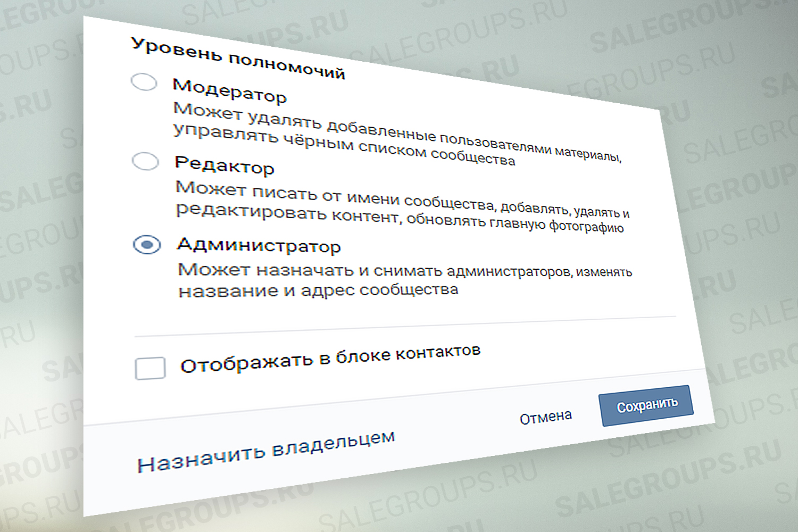Click description 'Может назначать и снимать администраторов'
This screenshot has width=798, height=532.
tap(375, 270)
